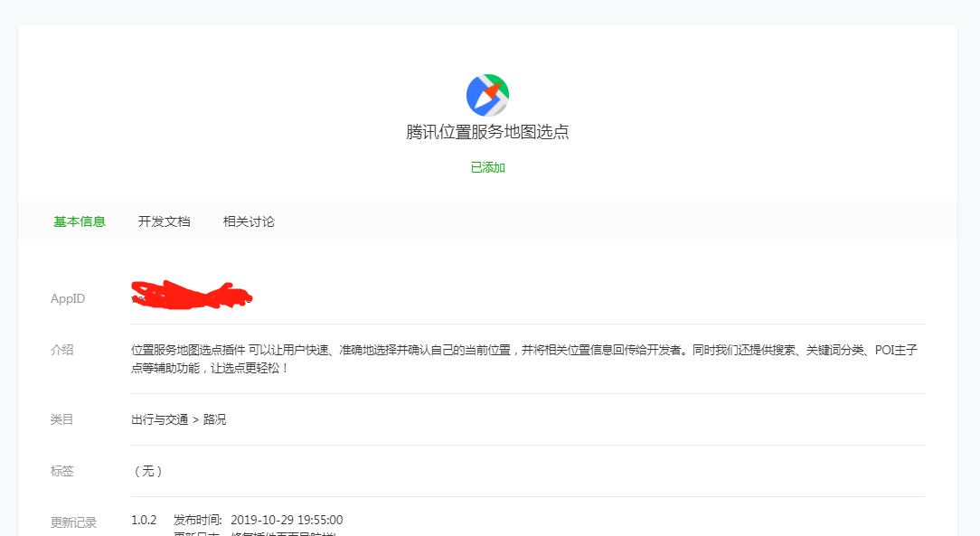Click the 更新记录 field label
Viewport: 980px width, 536px height.
pos(73,522)
